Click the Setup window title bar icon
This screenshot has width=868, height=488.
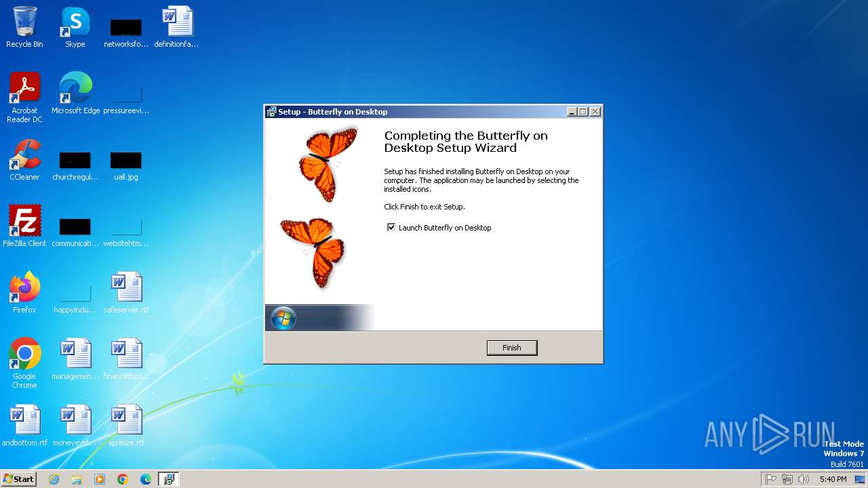271,112
